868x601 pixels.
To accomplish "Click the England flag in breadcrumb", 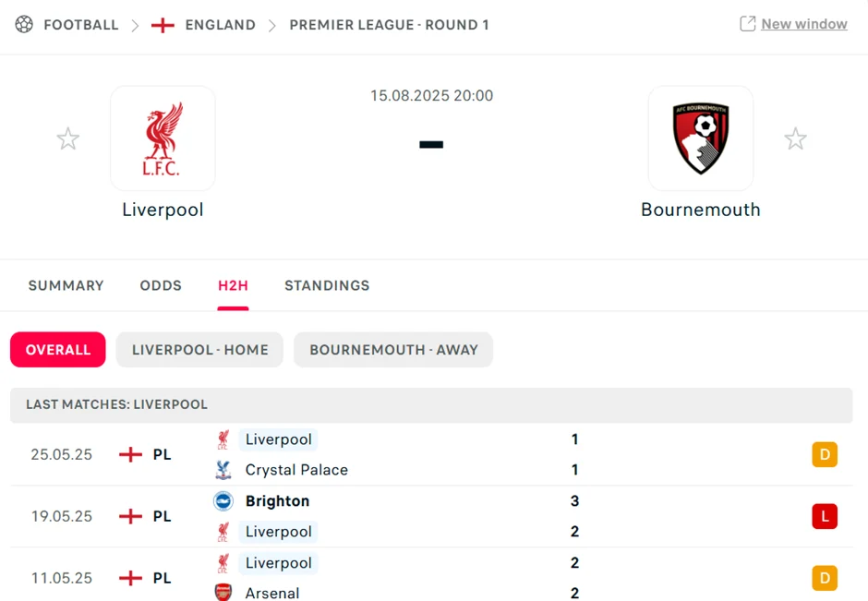I will click(163, 25).
